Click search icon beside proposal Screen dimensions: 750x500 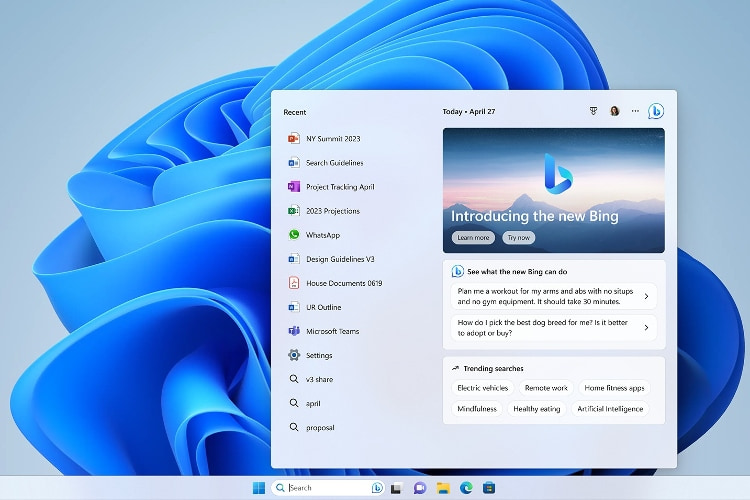pos(294,427)
